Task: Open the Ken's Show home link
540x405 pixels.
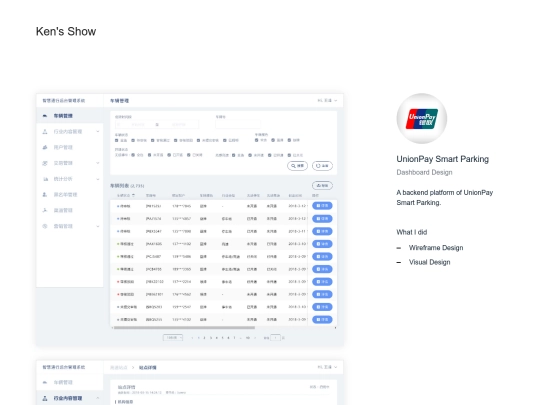Action: click(66, 31)
